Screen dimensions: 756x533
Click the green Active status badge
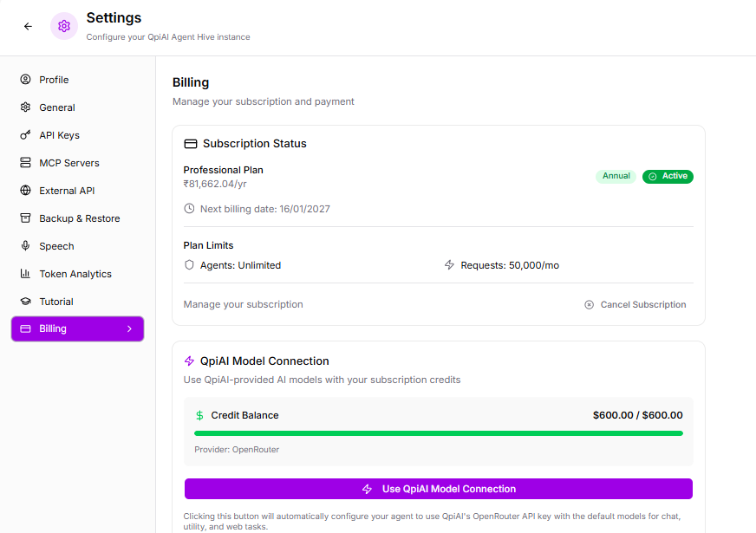click(668, 176)
